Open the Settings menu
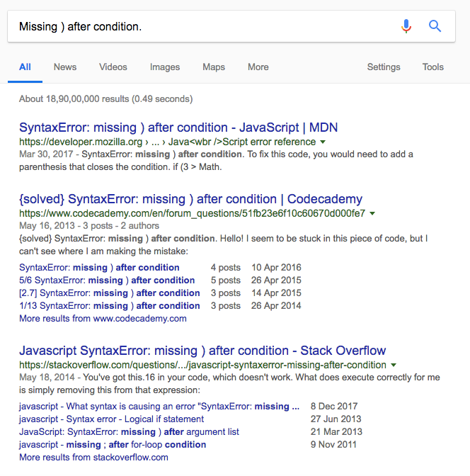 [x=384, y=67]
